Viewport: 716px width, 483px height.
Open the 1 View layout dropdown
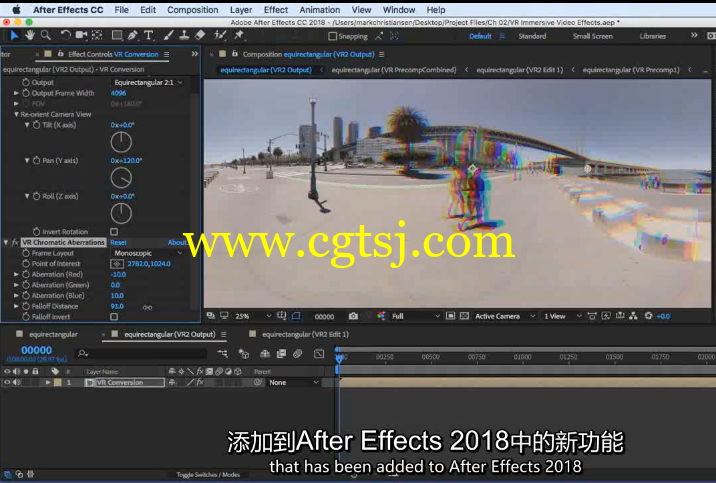[562, 316]
